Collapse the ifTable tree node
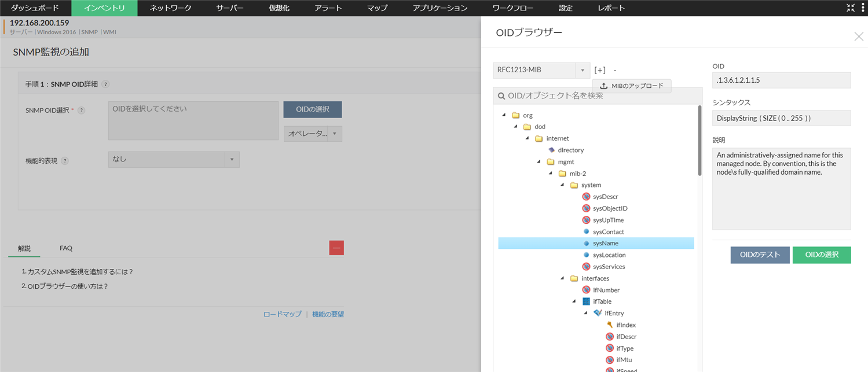 click(574, 301)
